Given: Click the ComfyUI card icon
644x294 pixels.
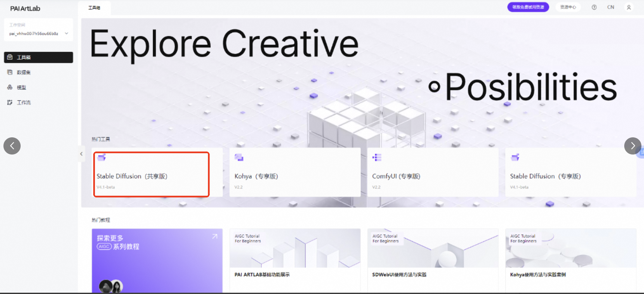Looking at the screenshot, I should click(377, 158).
